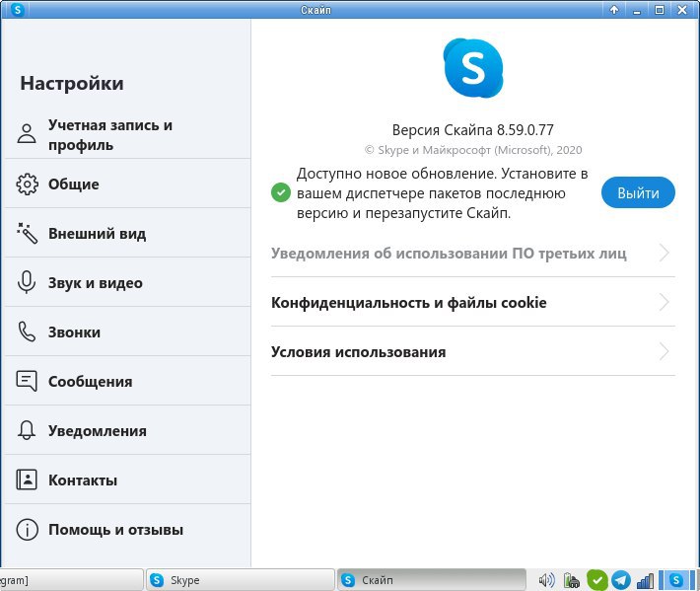Click the battery tray icon
Screen dimensions: 700x591
point(571,580)
